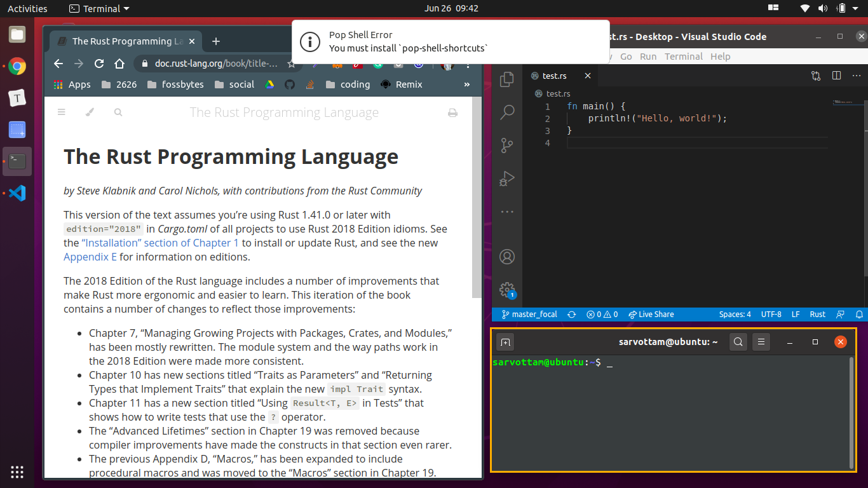This screenshot has width=868, height=488.
Task: Click Chrome page vertical scrollbar
Action: click(477, 198)
